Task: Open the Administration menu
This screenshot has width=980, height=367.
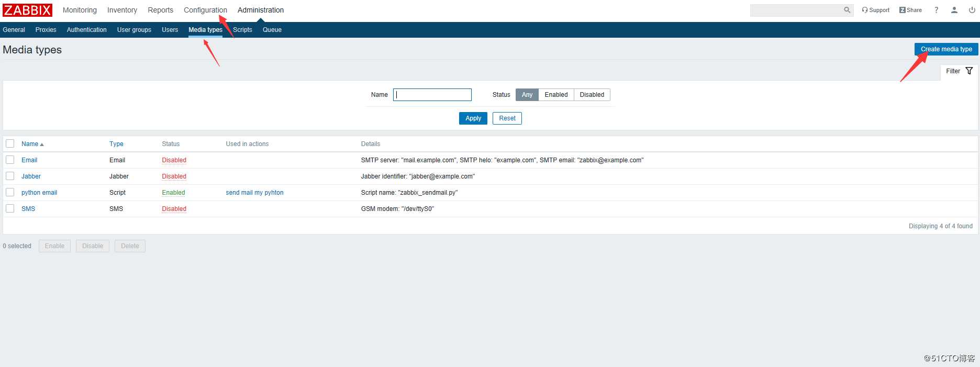Action: click(261, 10)
